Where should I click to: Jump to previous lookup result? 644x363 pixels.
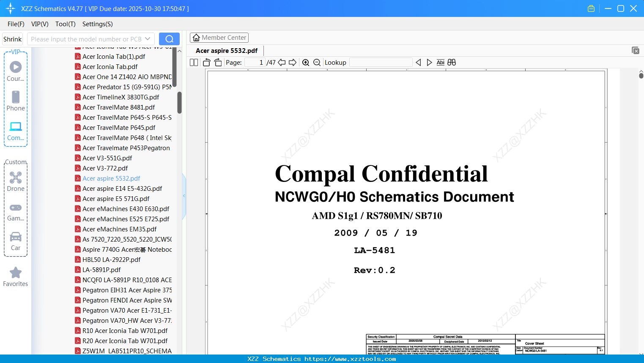[418, 63]
